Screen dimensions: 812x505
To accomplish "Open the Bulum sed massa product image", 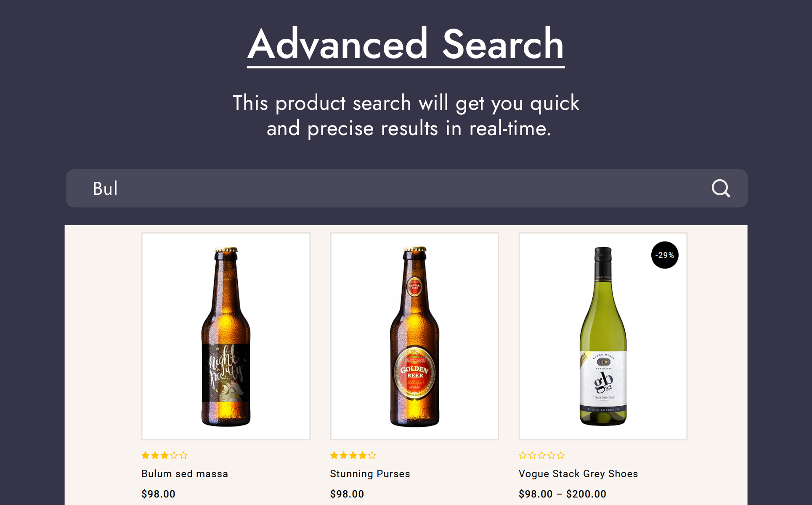I will pyautogui.click(x=226, y=336).
